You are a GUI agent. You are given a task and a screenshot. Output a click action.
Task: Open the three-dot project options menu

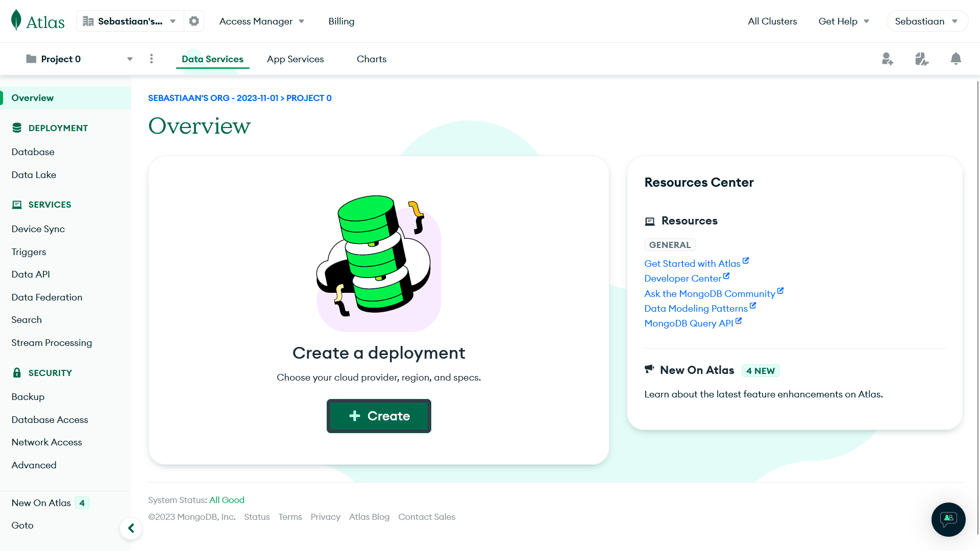[151, 59]
